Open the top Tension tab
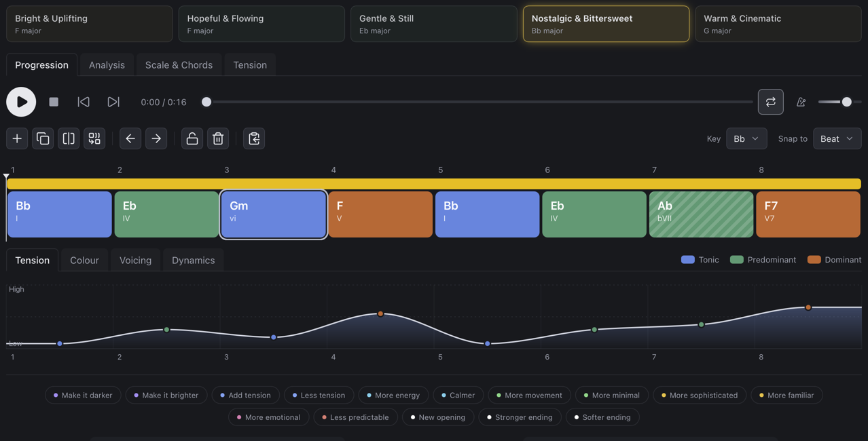Image resolution: width=868 pixels, height=441 pixels. click(250, 65)
